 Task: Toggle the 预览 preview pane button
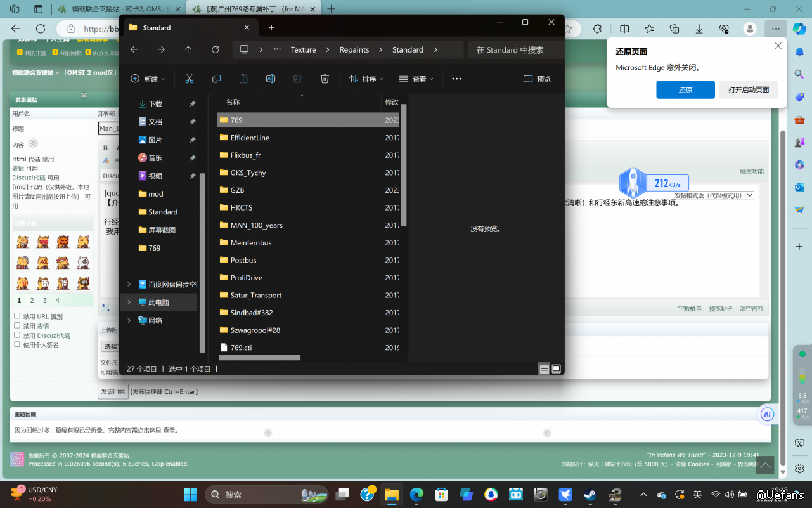click(x=537, y=79)
